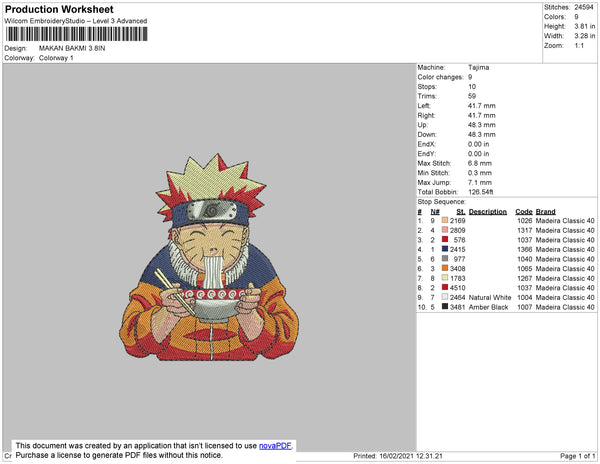The width and height of the screenshot is (600, 464).
Task: Click the Left value '41.7 mm'
Action: click(481, 106)
